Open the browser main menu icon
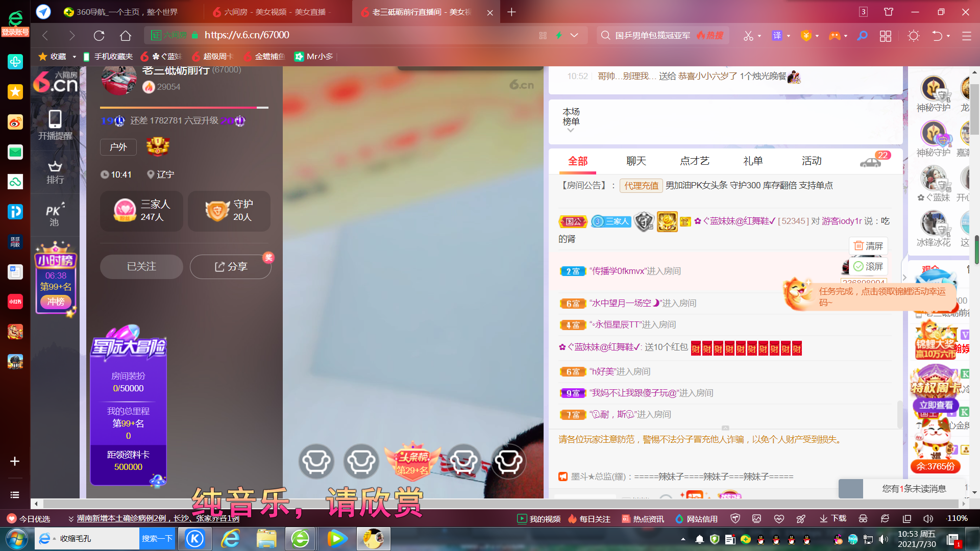 tap(966, 36)
